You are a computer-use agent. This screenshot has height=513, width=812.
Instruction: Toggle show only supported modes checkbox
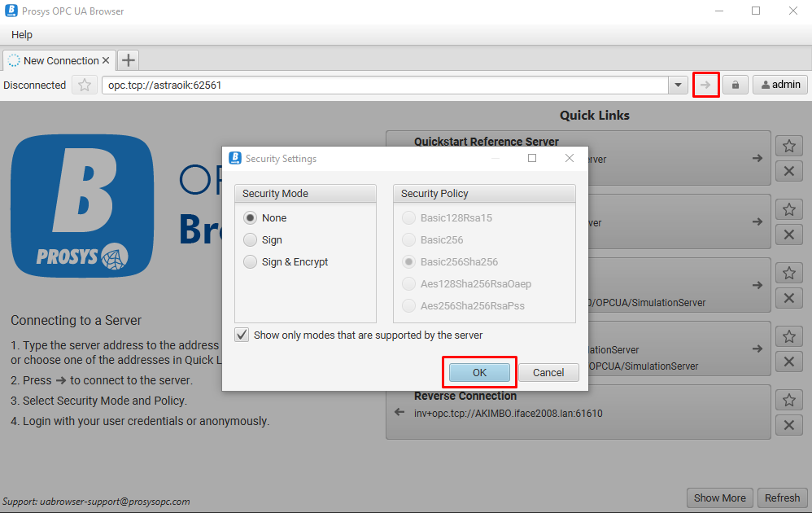[242, 335]
